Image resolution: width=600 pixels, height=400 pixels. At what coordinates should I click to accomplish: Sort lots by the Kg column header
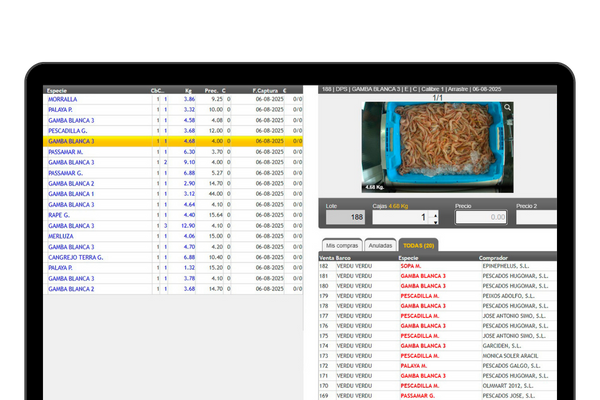[x=188, y=89]
